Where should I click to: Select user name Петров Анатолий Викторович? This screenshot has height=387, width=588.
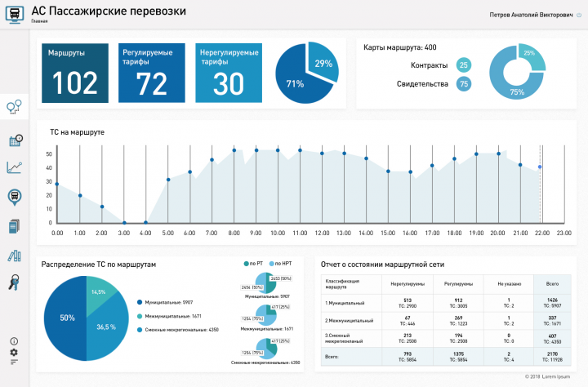coord(531,15)
